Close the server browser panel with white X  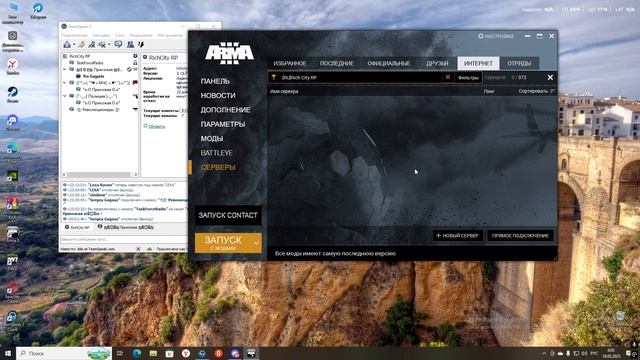click(550, 77)
